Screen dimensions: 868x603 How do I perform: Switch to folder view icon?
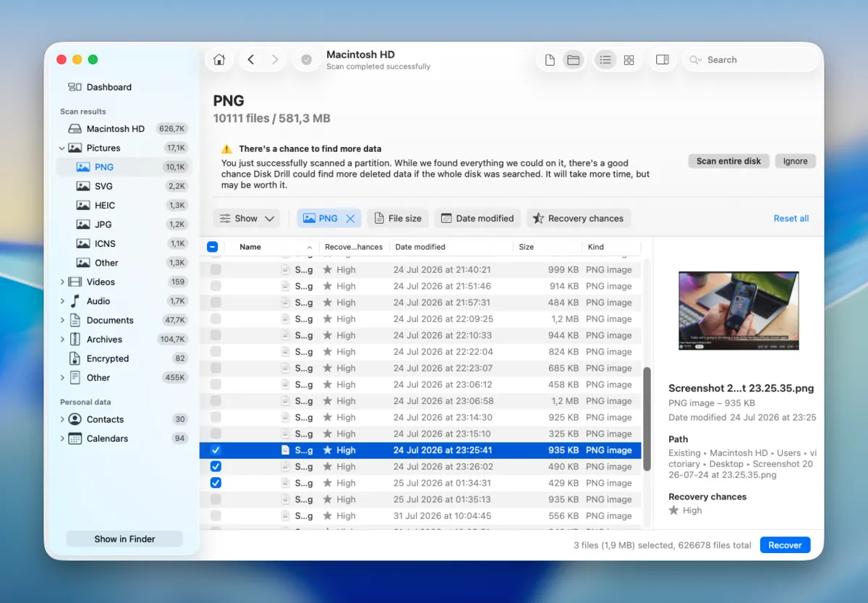573,60
